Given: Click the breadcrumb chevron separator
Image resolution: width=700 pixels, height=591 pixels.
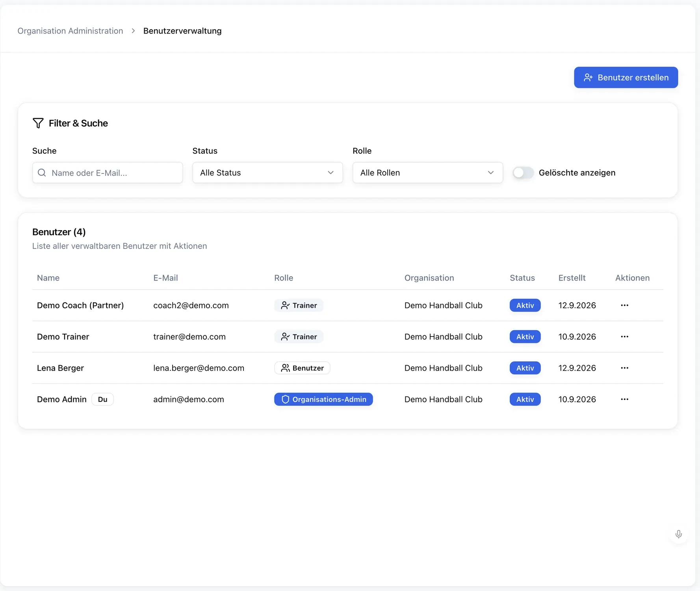Looking at the screenshot, I should [x=133, y=31].
